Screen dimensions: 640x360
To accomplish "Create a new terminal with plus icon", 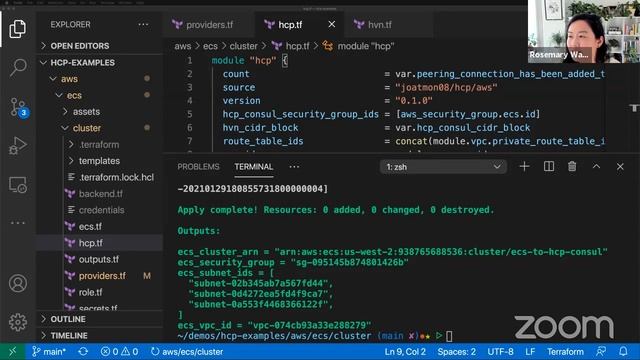I will tap(524, 167).
